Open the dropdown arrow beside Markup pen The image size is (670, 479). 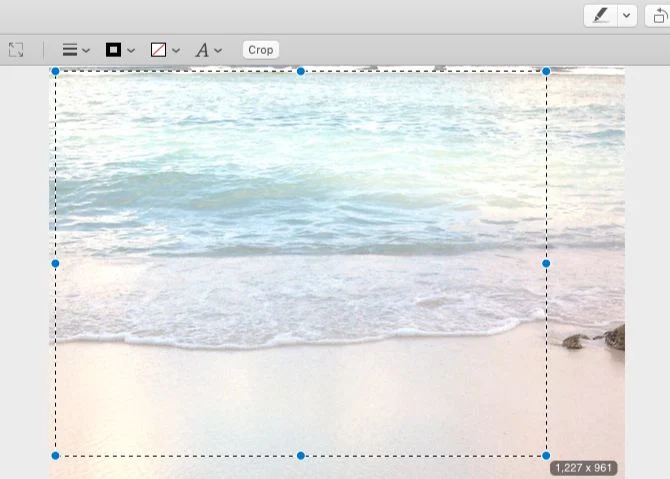(627, 15)
